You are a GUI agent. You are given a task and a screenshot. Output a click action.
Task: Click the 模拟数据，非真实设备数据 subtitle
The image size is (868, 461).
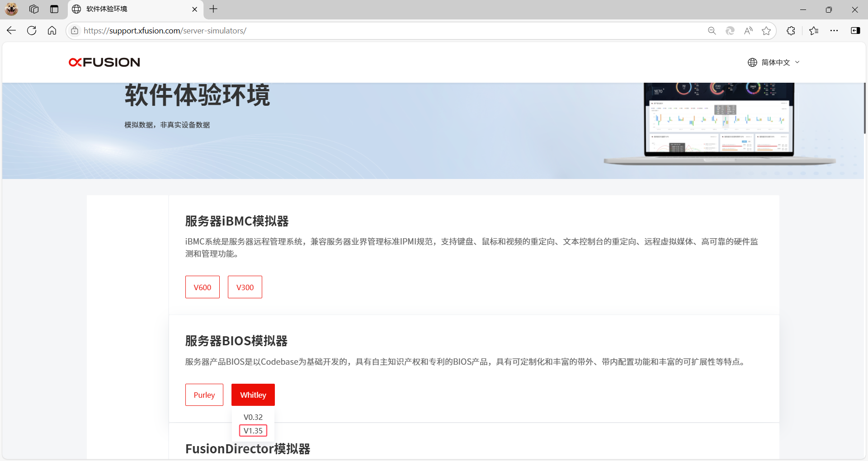tap(167, 125)
